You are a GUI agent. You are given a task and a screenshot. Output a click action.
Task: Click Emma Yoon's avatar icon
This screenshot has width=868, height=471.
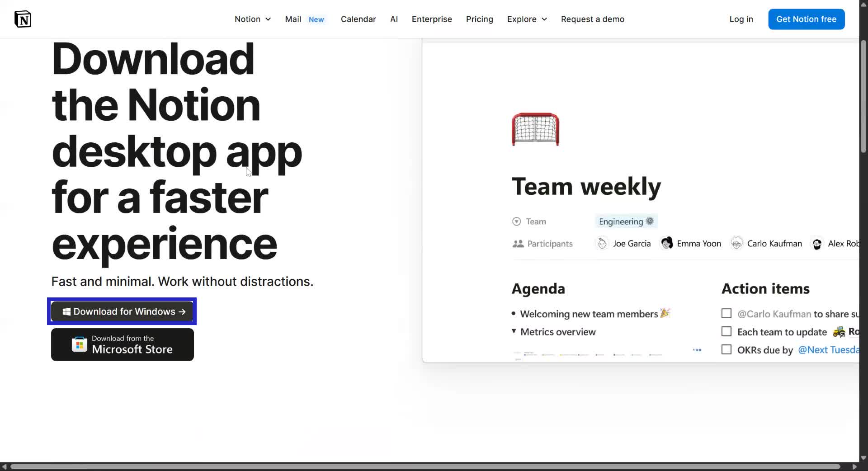coord(666,243)
